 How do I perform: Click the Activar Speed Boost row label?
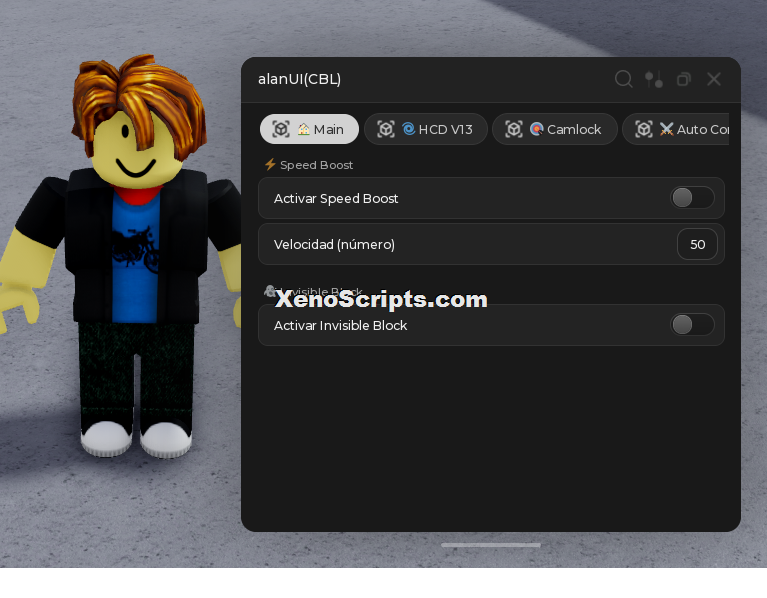pyautogui.click(x=336, y=199)
